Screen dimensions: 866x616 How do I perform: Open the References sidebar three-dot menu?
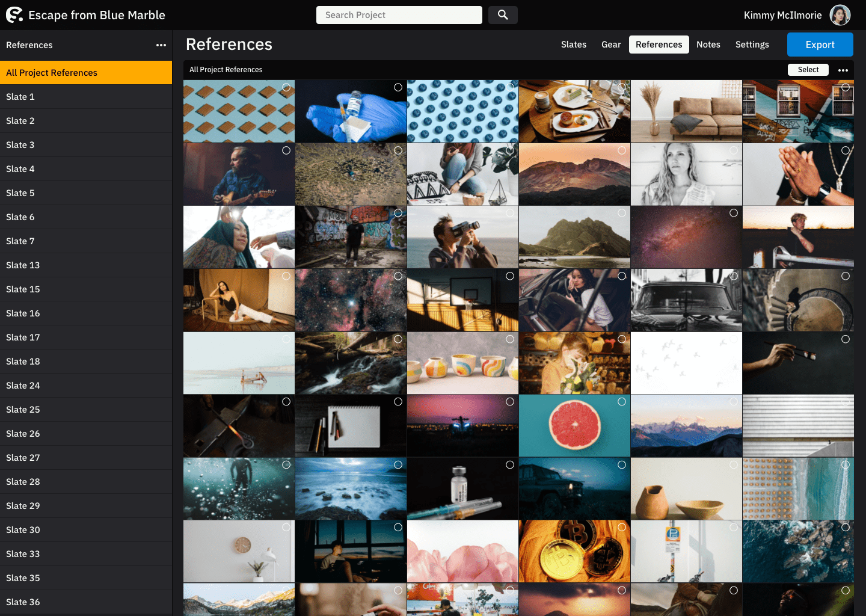point(161,45)
